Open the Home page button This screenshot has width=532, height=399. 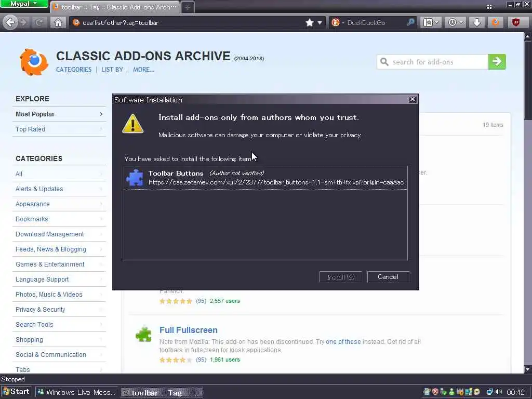(x=58, y=23)
